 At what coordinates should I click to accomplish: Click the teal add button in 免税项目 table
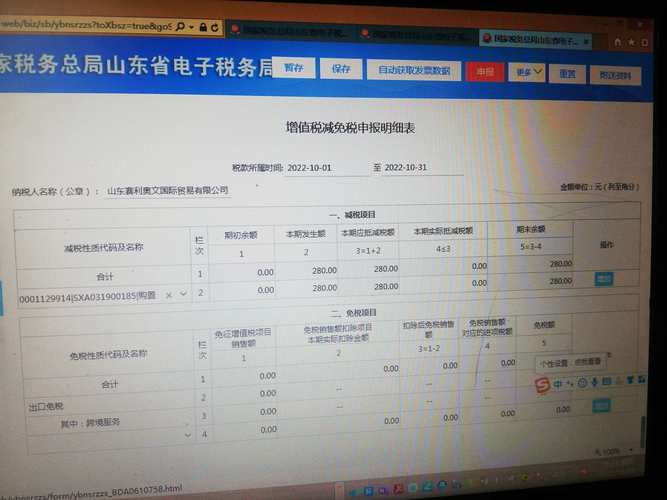point(601,406)
